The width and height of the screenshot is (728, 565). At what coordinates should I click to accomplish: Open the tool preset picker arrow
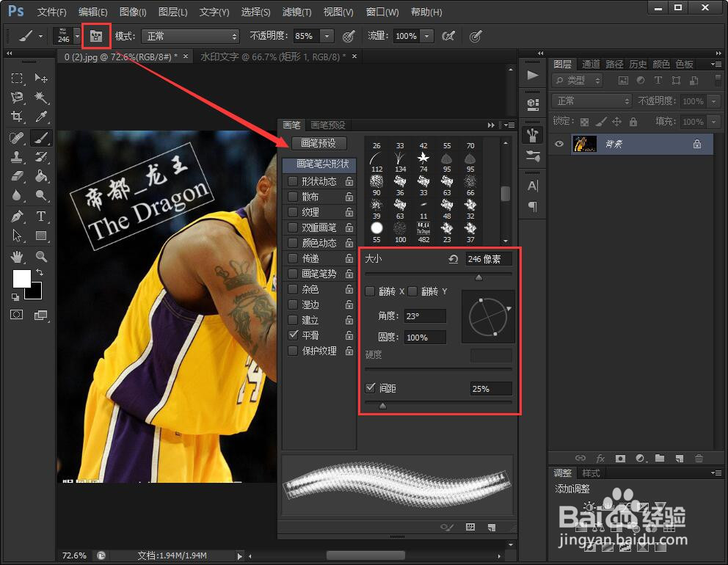point(41,36)
